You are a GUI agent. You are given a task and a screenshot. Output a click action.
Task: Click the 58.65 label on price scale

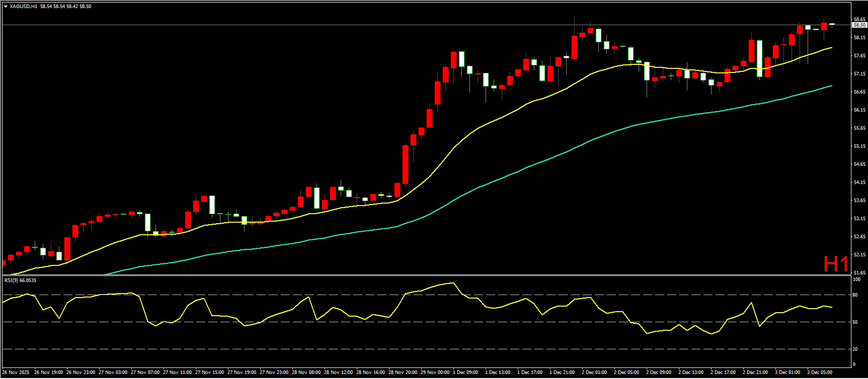click(x=859, y=19)
